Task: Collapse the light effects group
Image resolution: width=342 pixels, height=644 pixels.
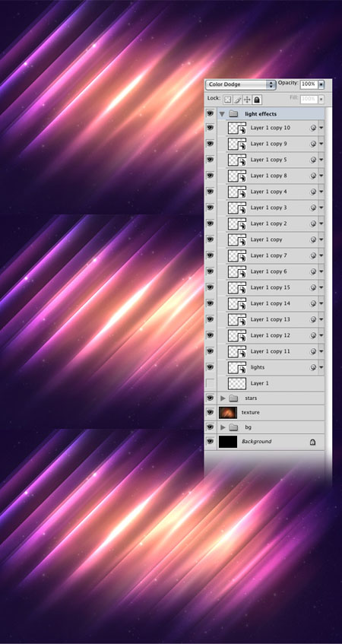Action: pyautogui.click(x=222, y=114)
